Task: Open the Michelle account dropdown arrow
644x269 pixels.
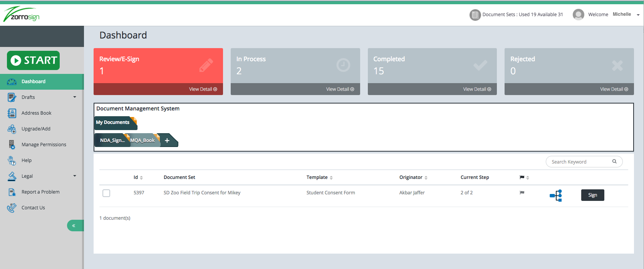Action: tap(638, 15)
